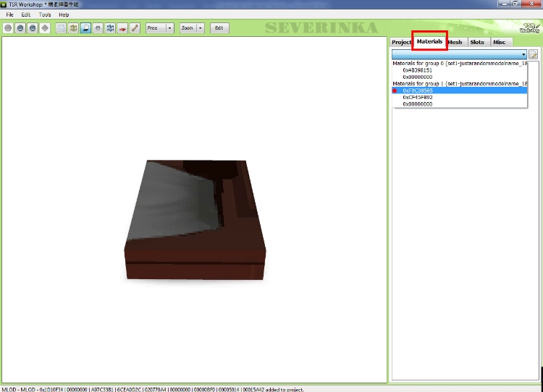This screenshot has height=392, width=543.
Task: Select material 0xCF45FB92 in group 1
Action: 418,97
